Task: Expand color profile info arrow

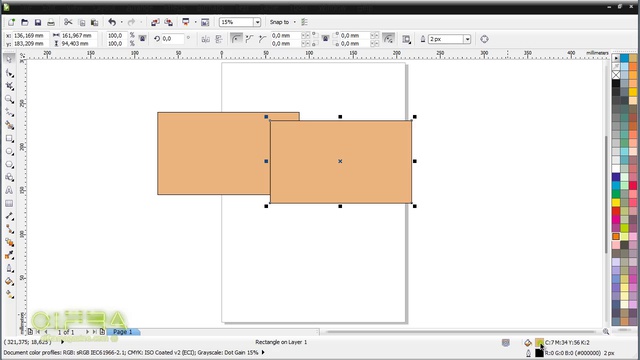Action: point(263,352)
